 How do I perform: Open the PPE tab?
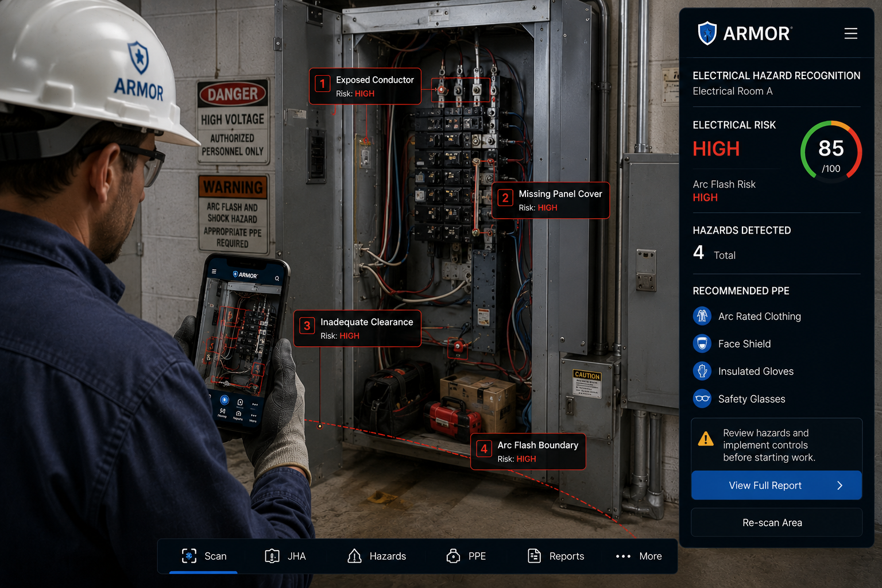(466, 556)
